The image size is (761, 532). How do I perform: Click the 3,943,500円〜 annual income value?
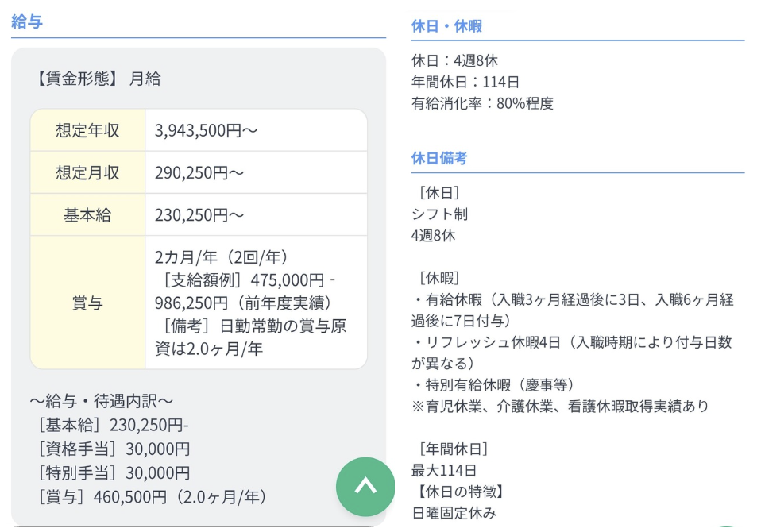(x=206, y=130)
